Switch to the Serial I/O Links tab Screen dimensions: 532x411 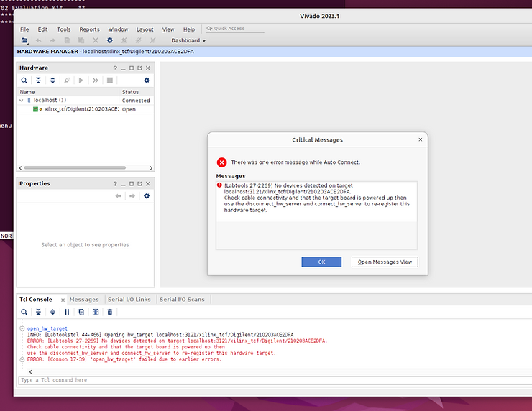tap(129, 300)
